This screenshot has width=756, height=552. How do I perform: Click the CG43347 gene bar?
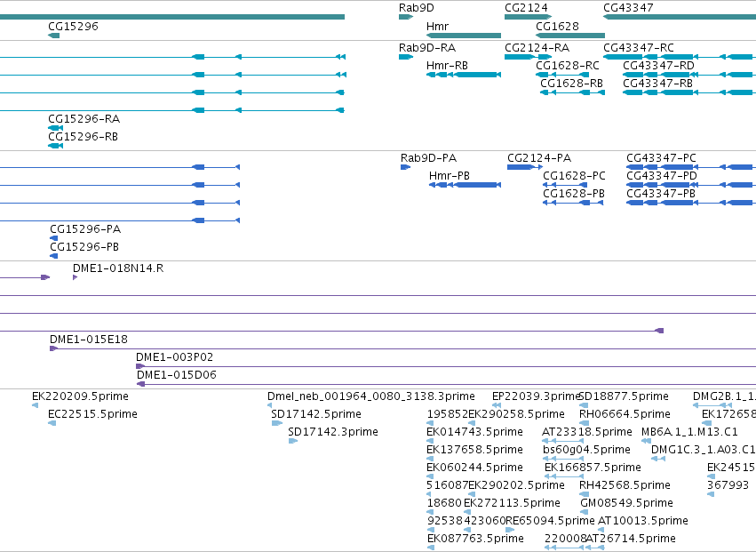coord(680,17)
